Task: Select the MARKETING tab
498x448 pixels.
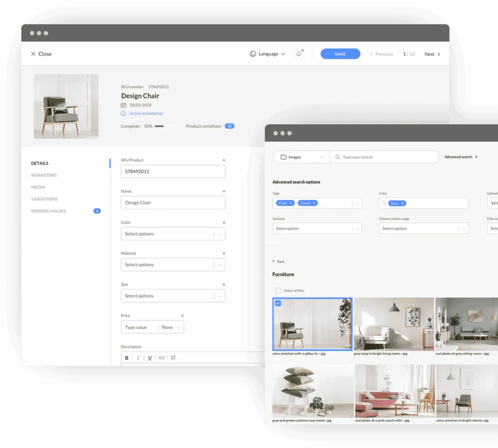Action: (x=44, y=175)
